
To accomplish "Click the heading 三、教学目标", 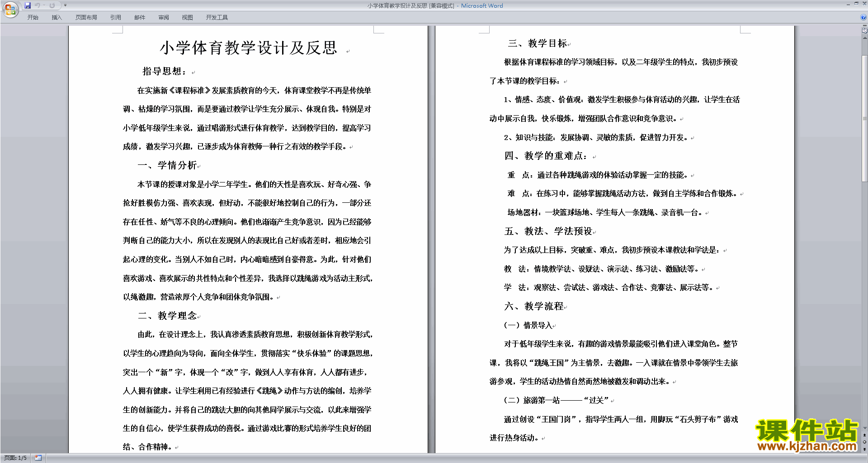I will tap(538, 43).
